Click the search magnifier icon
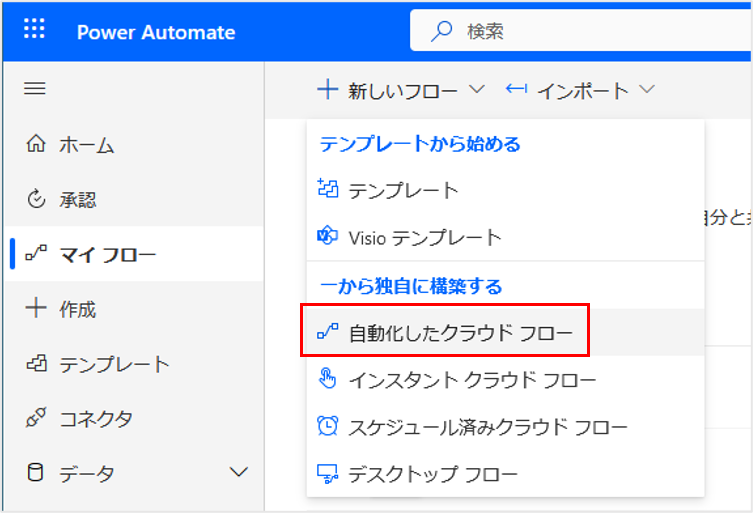 click(441, 31)
